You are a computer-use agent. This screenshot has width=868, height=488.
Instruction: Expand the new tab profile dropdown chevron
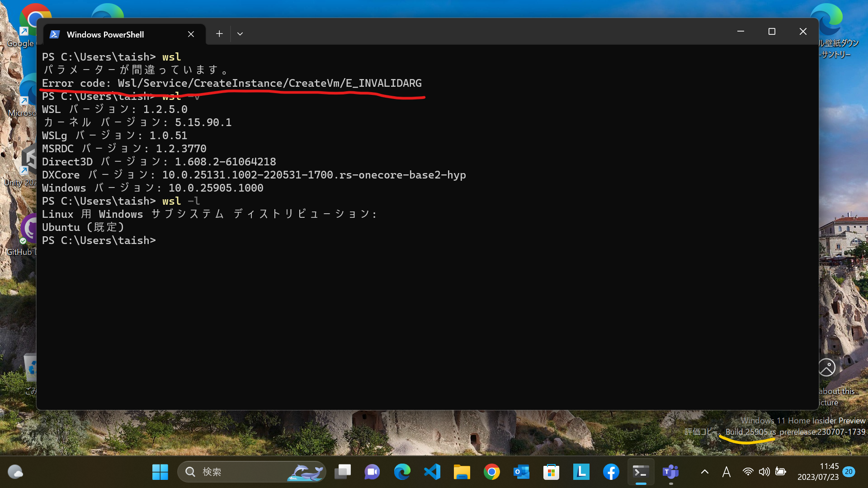pyautogui.click(x=240, y=34)
